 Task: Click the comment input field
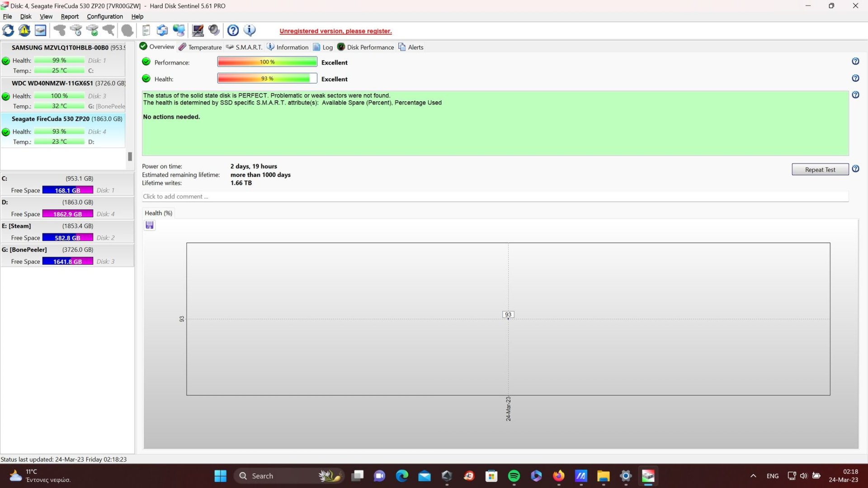click(x=495, y=197)
